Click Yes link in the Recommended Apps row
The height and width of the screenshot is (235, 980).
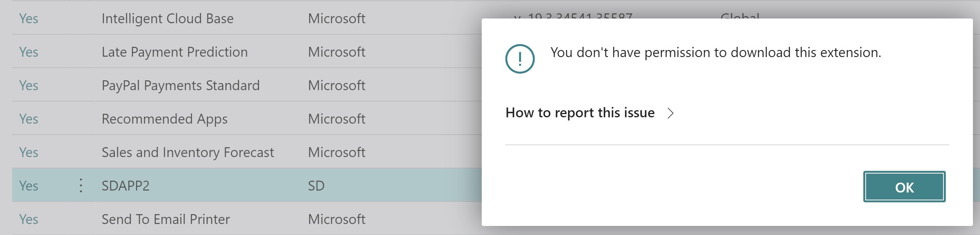[29, 119]
